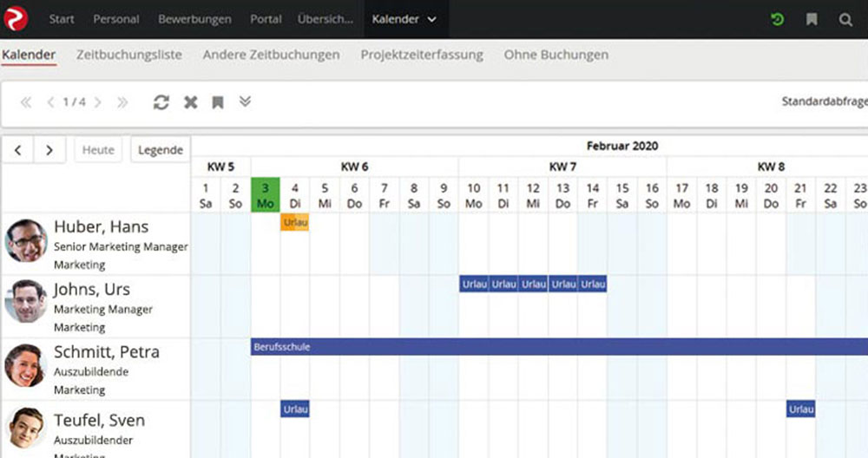Jump to first page with double-left arrows
The image size is (868, 458).
coord(26,102)
